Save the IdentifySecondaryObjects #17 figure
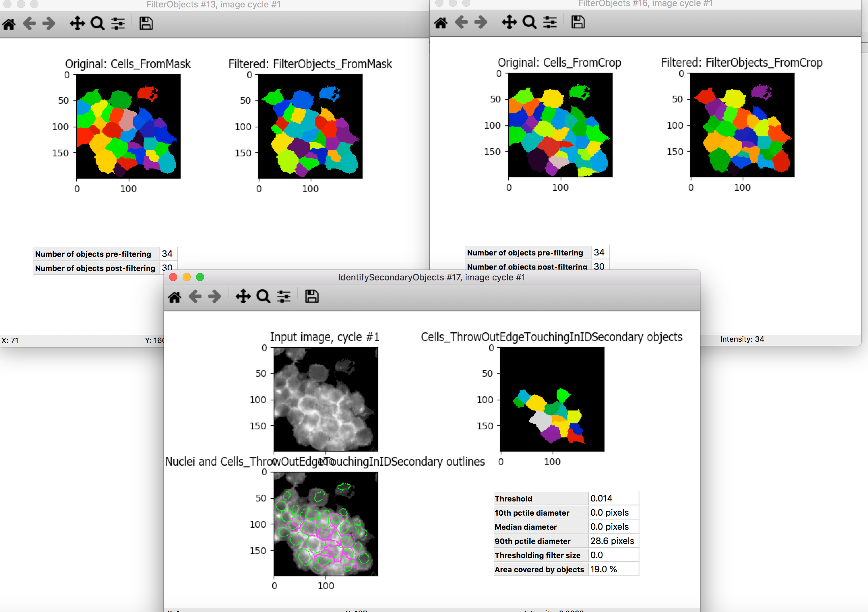The height and width of the screenshot is (612, 868). tap(311, 296)
